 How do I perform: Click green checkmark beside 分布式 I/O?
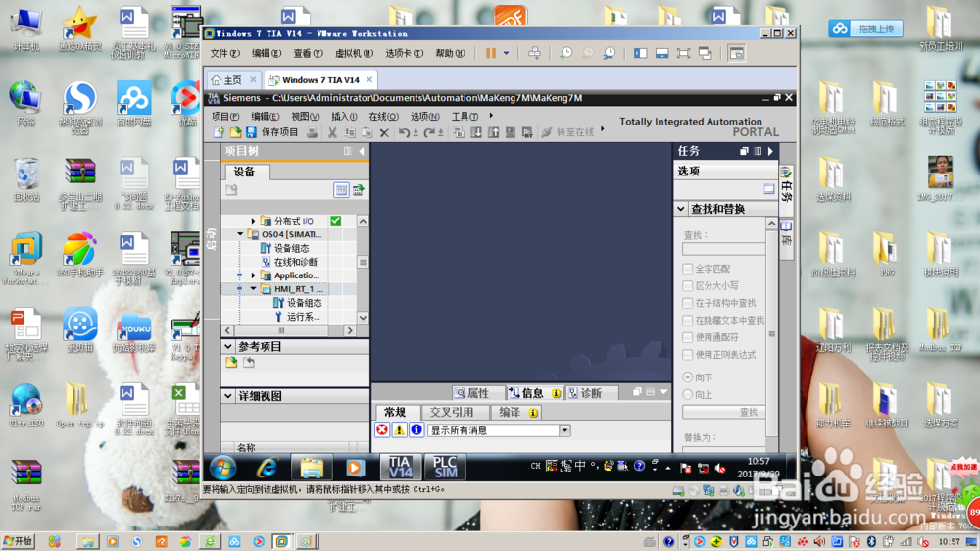(335, 221)
